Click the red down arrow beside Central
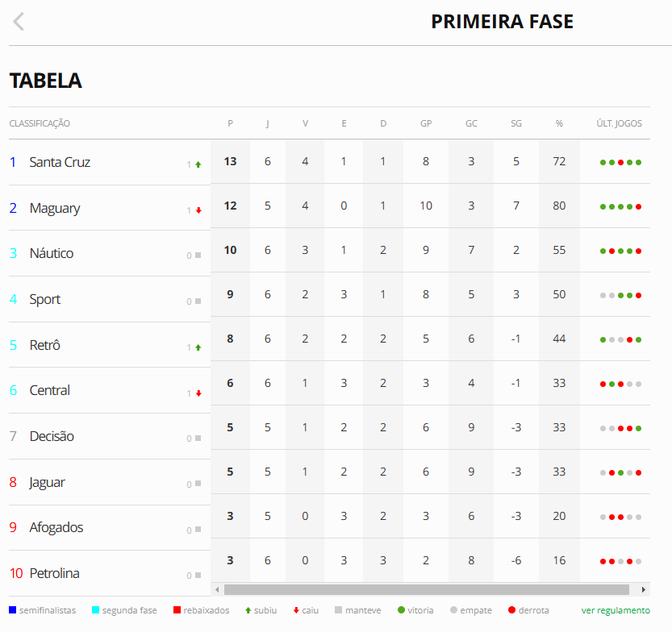 pyautogui.click(x=198, y=393)
